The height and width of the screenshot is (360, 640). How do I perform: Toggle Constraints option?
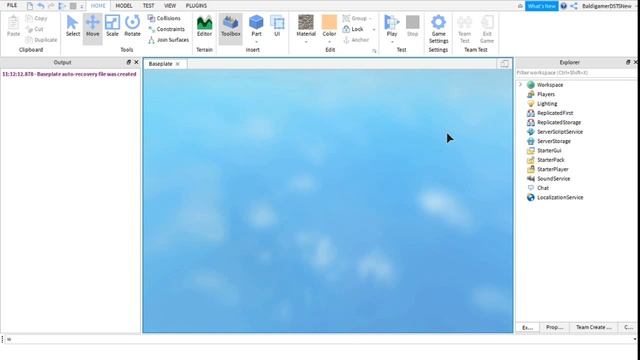tap(166, 29)
